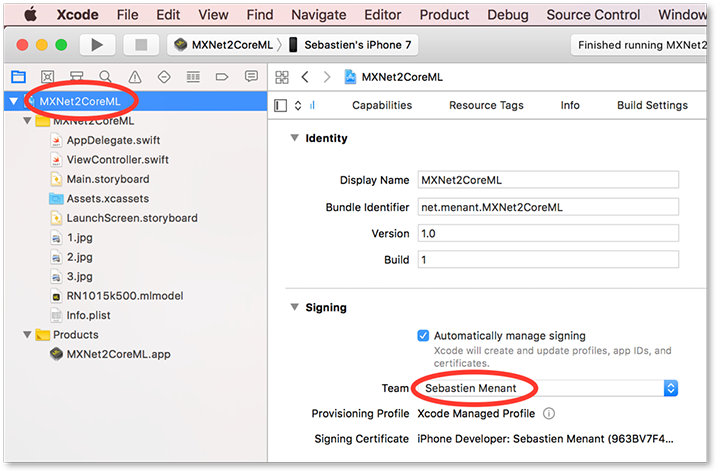The height and width of the screenshot is (471, 716).
Task: Open the Product menu
Action: point(444,15)
